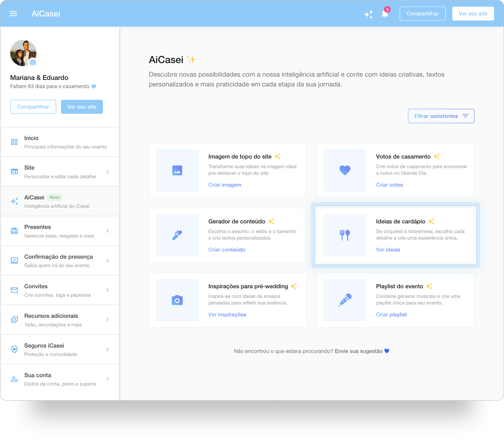Open the Filtrar assistentes filter
Screen dimensions: 504x440
tap(441, 116)
